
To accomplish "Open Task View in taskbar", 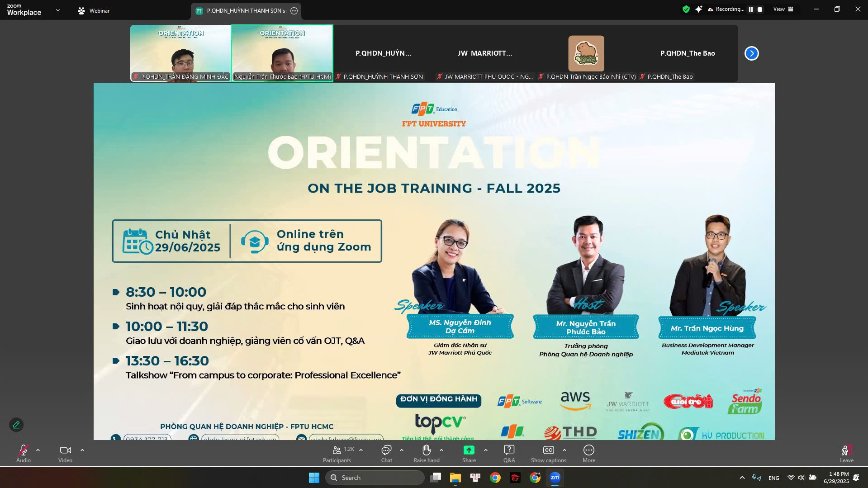I will 436,478.
